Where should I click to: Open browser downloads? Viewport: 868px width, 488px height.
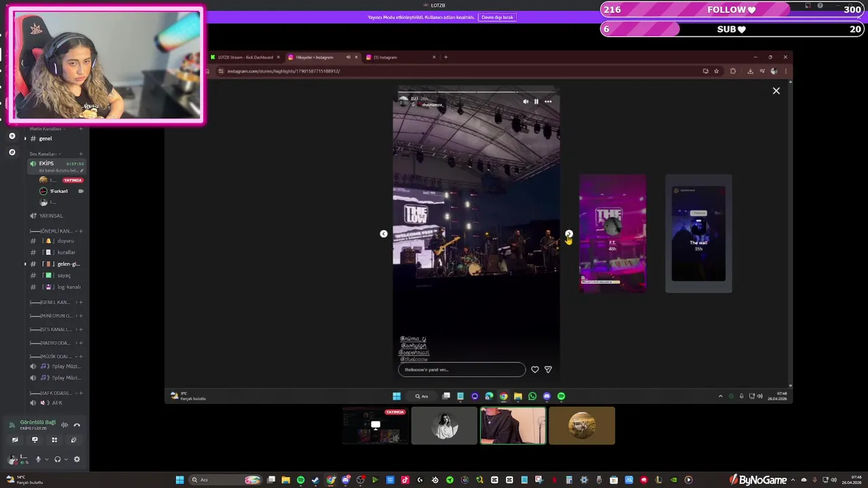coord(750,71)
